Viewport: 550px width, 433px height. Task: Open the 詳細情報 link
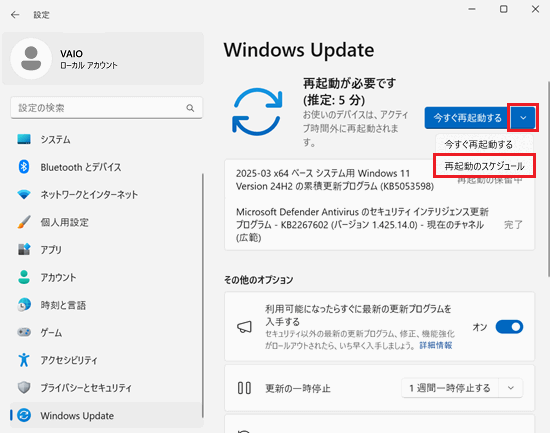click(x=436, y=345)
